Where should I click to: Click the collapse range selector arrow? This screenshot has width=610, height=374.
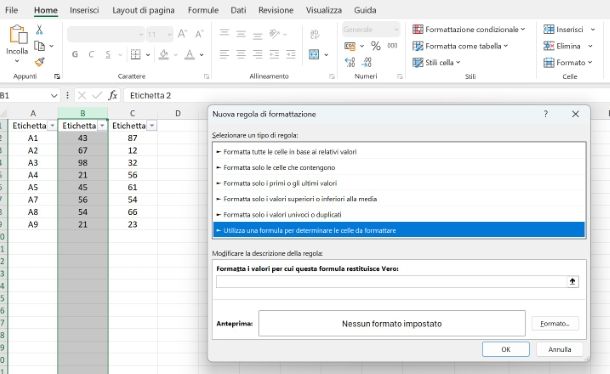[x=572, y=282]
